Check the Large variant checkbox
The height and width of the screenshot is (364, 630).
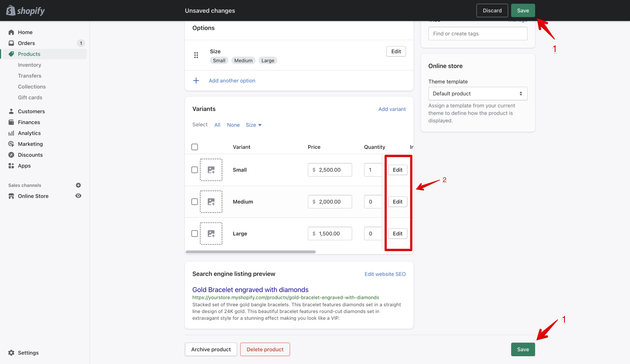pyautogui.click(x=194, y=233)
